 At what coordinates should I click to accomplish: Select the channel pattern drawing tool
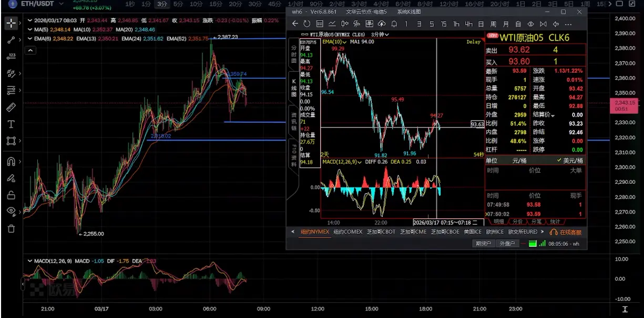[11, 74]
